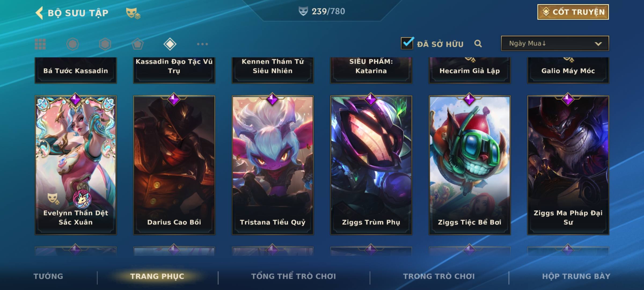644x290 pixels.
Task: Go back using the Bộ Sưu Tập arrow
Action: click(x=39, y=13)
